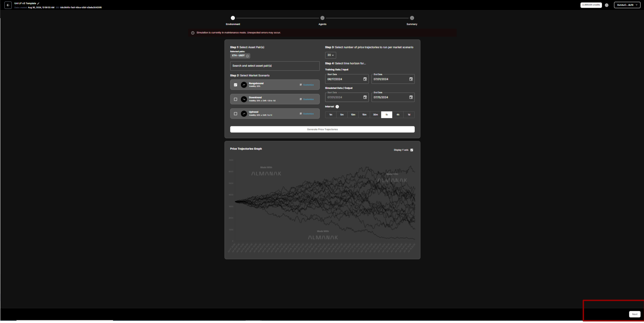Viewport: 644px width, 323px height.
Task: Select the 5m interval
Action: (x=342, y=115)
